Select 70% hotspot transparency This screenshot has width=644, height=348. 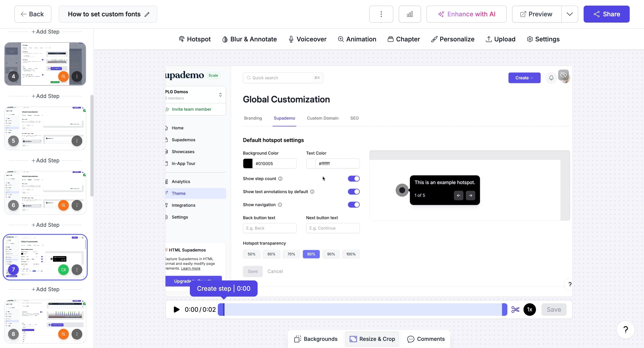(291, 254)
